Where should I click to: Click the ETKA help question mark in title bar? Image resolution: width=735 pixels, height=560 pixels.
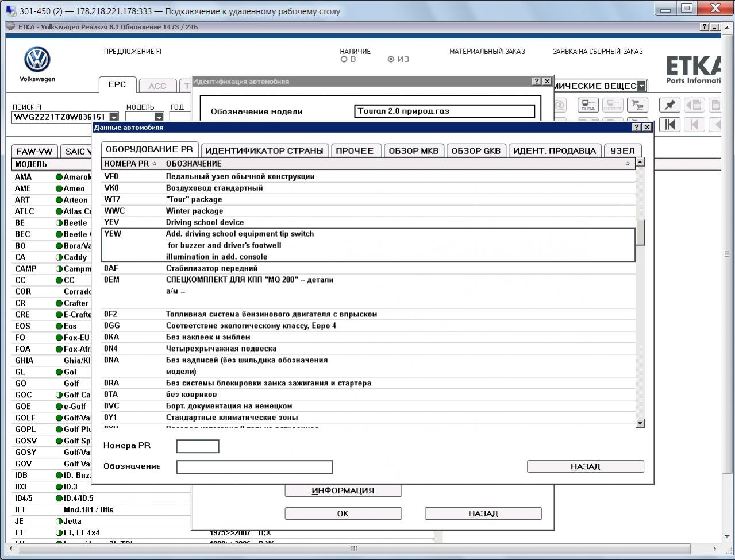click(705, 27)
